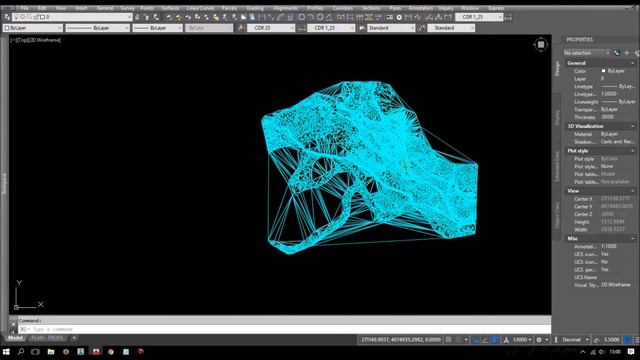This screenshot has width=640, height=360.
Task: Toggle the grid display in status bar
Action: tap(448, 340)
